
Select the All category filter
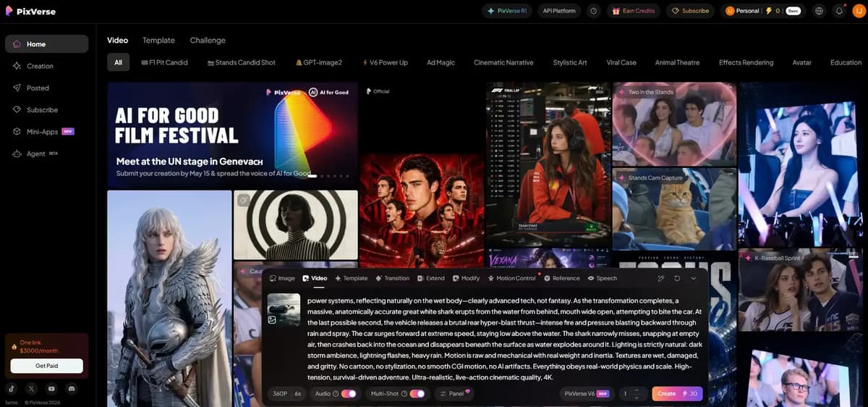pyautogui.click(x=118, y=62)
